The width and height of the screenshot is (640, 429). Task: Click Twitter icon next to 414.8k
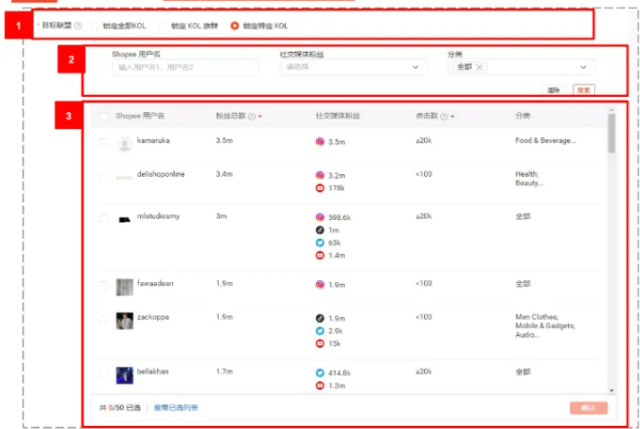point(320,373)
